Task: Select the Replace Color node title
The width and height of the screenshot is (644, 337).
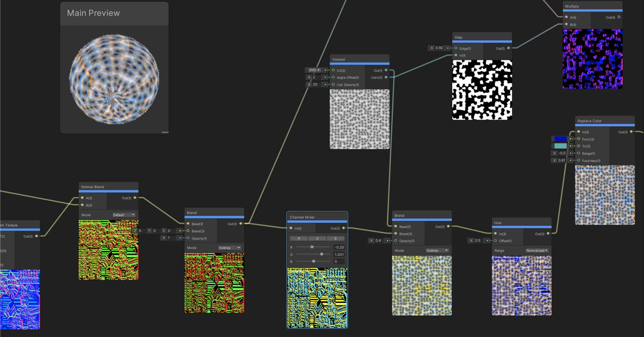Action: coord(590,121)
